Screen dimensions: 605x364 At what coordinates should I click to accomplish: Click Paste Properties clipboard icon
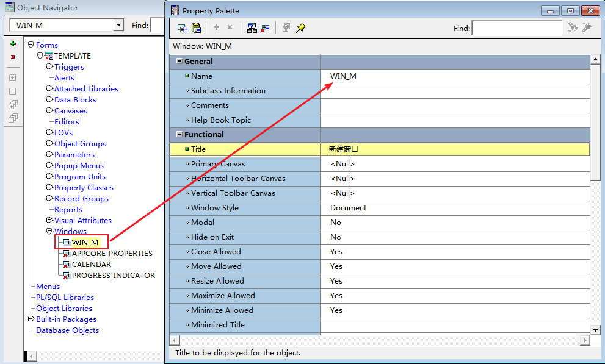196,28
